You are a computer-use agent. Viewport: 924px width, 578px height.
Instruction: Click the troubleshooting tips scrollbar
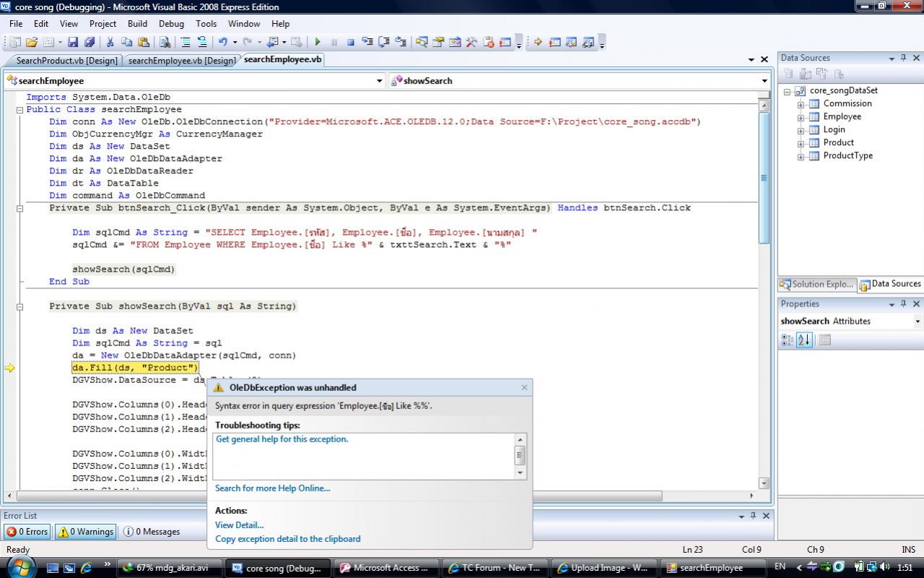[519, 455]
